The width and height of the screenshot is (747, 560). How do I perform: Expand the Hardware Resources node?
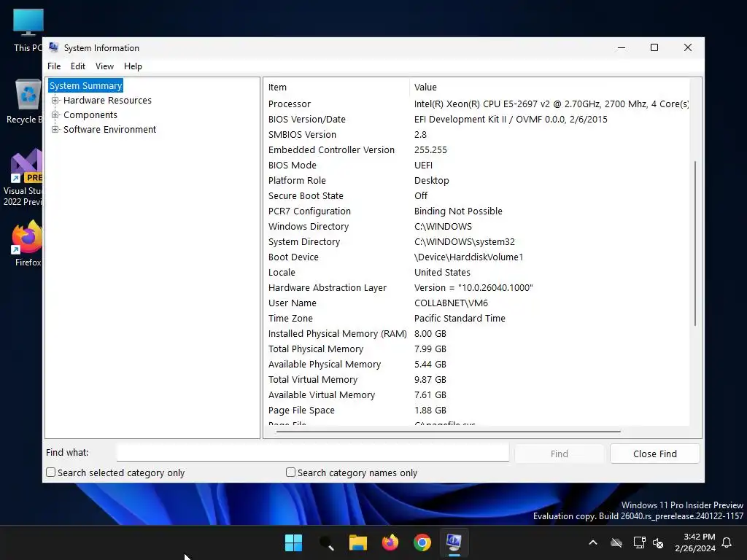(55, 101)
